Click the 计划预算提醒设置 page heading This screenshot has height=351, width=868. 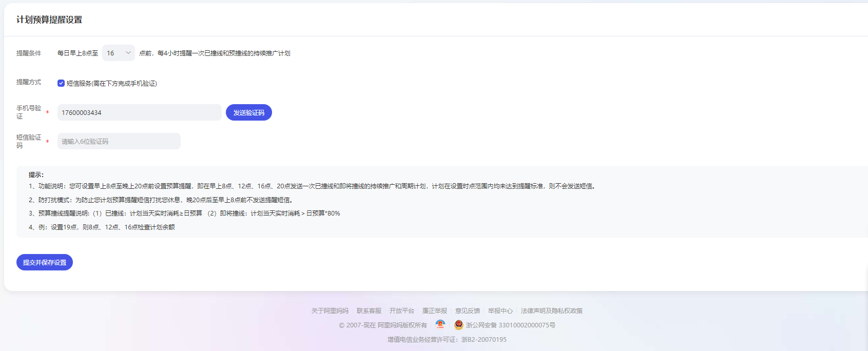coord(49,19)
